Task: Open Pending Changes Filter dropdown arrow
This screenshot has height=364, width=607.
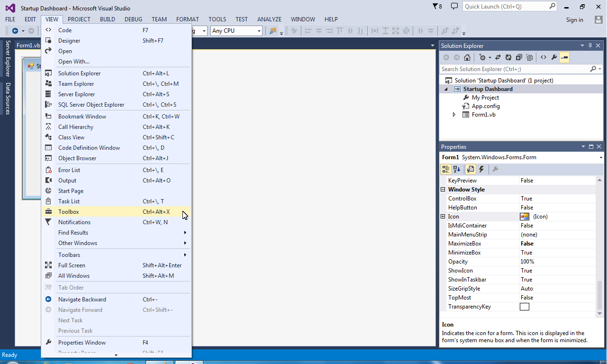Action: click(489, 58)
